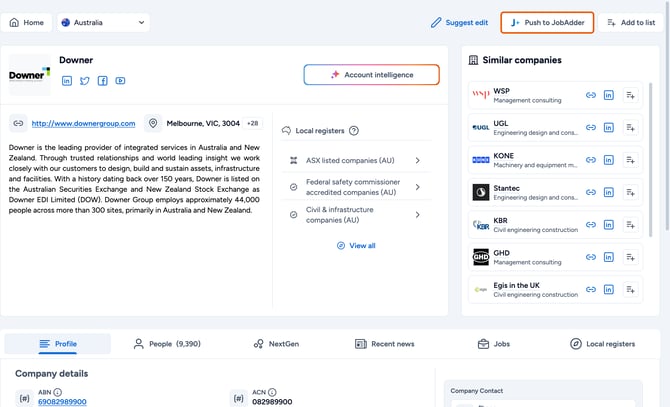Screen dimensions: 670x407
Task: Click Push to JobAdder button
Action: pyautogui.click(x=547, y=23)
